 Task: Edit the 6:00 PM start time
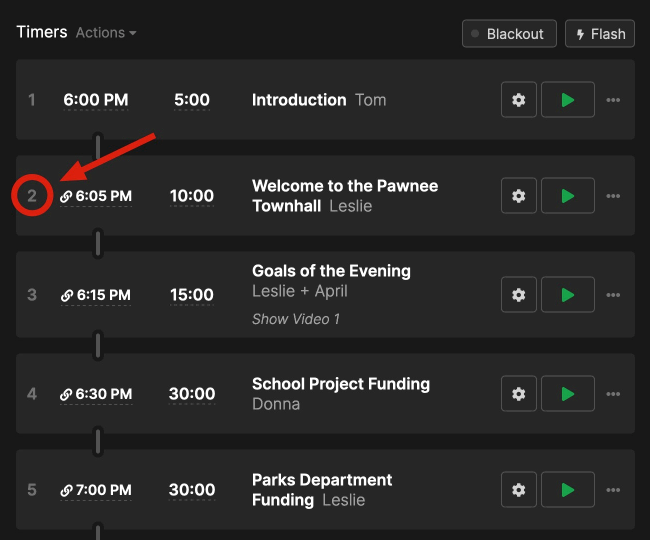[x=96, y=100]
